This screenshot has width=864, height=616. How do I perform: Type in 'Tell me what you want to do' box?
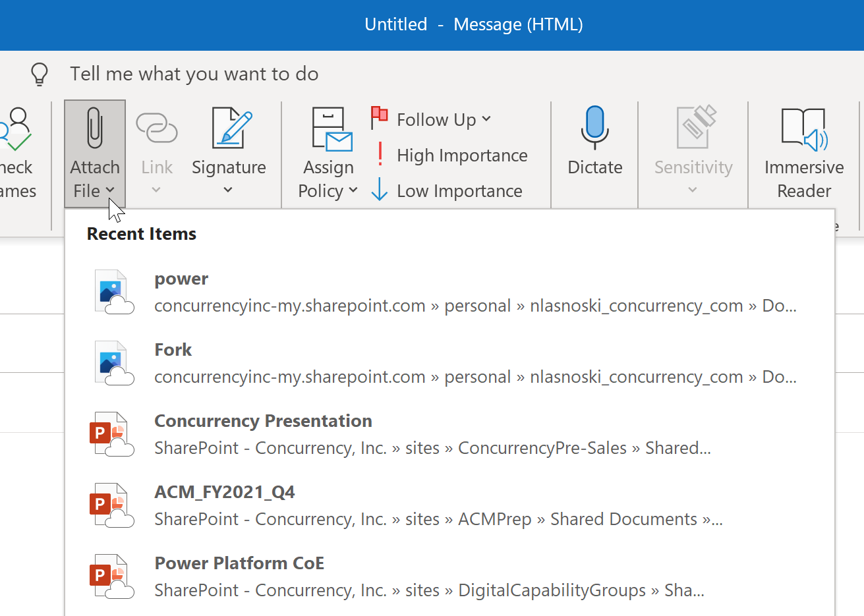[x=194, y=74]
